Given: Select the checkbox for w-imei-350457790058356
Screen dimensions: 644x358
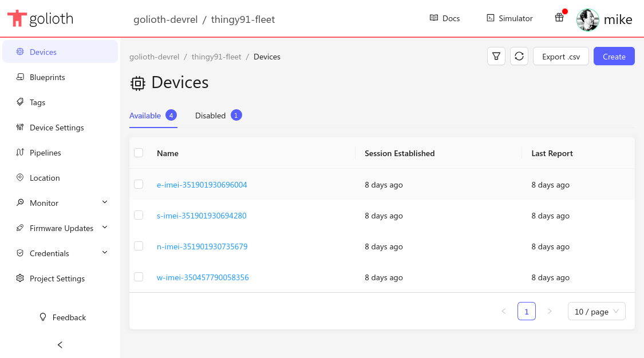Looking at the screenshot, I should 139,277.
